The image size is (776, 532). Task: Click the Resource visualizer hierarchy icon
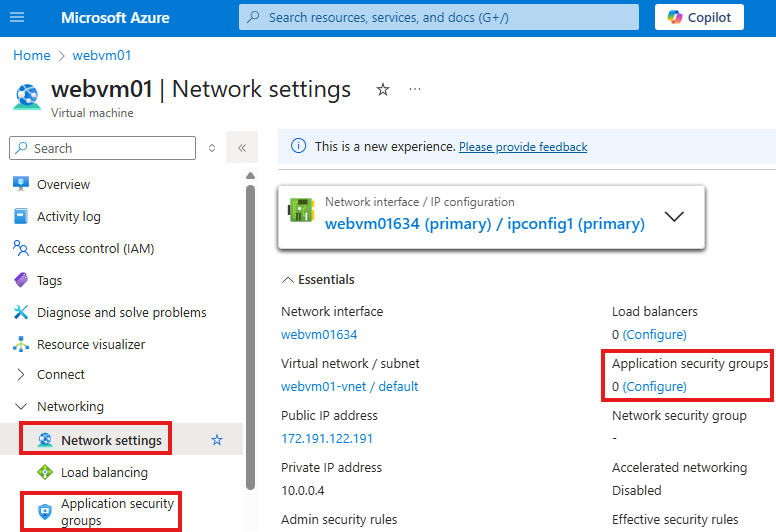(21, 344)
